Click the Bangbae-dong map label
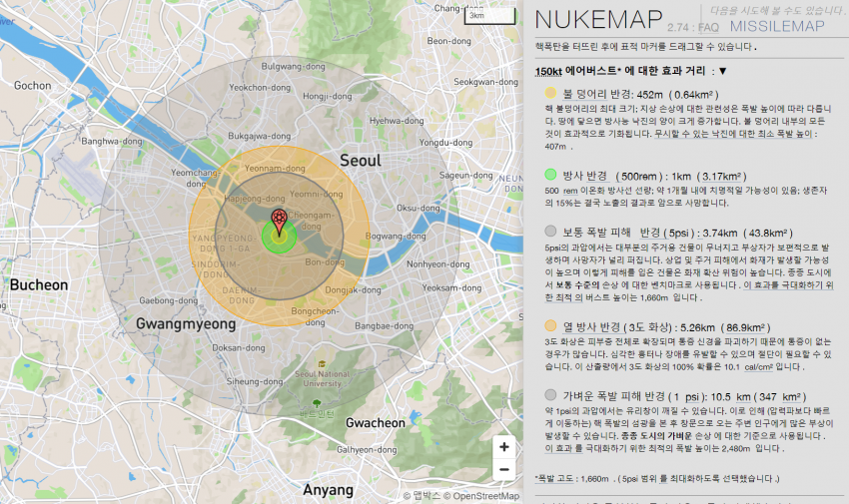The width and height of the screenshot is (849, 504). click(x=384, y=325)
